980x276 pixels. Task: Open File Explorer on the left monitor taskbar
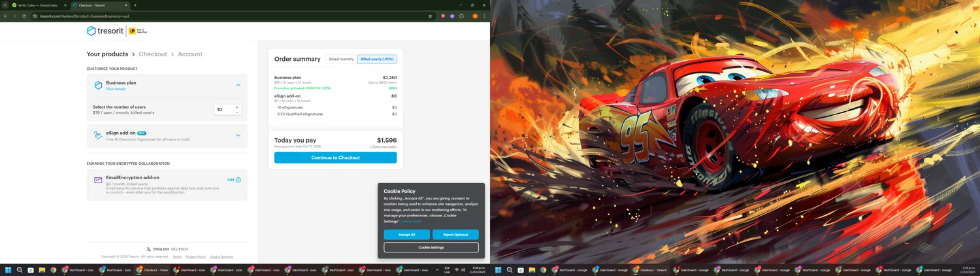click(x=42, y=269)
